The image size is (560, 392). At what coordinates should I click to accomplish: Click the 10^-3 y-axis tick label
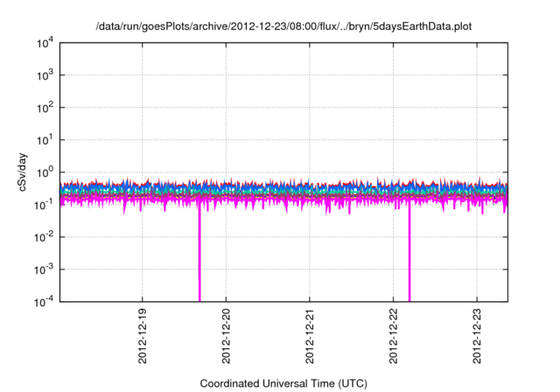click(44, 269)
